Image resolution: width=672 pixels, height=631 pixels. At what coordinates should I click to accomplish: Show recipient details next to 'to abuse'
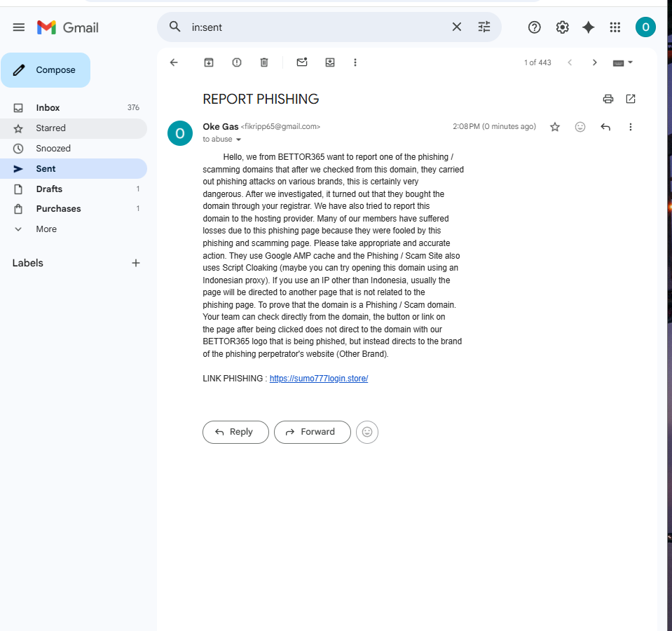tap(239, 140)
